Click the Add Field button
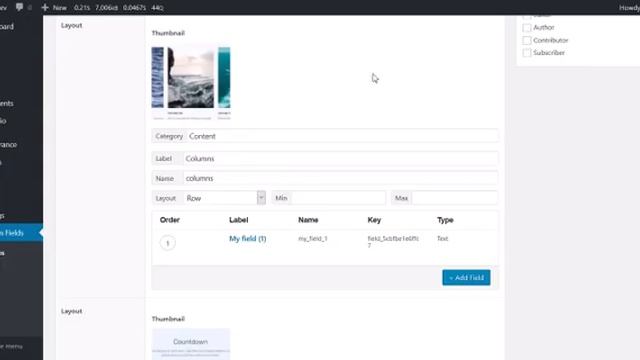640x360 pixels. click(466, 278)
